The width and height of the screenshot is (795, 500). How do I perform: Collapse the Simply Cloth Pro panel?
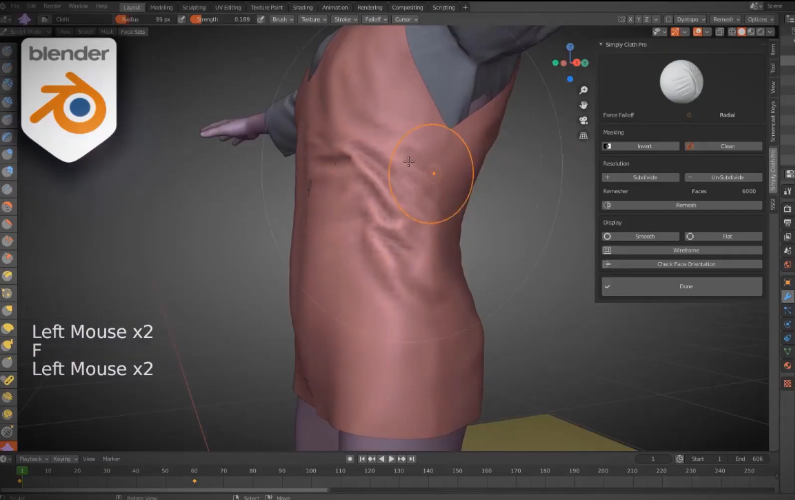pyautogui.click(x=601, y=45)
